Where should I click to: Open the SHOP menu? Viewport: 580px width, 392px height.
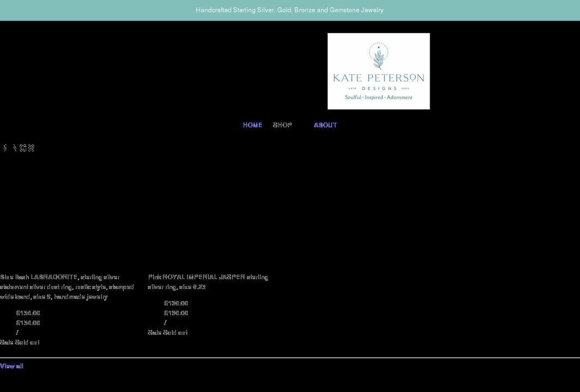point(282,124)
